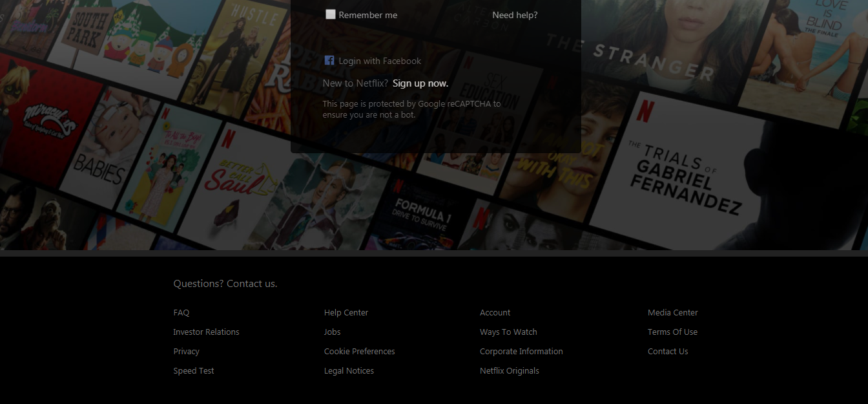The height and width of the screenshot is (404, 868).
Task: Open the Privacy footer link
Action: point(186,352)
